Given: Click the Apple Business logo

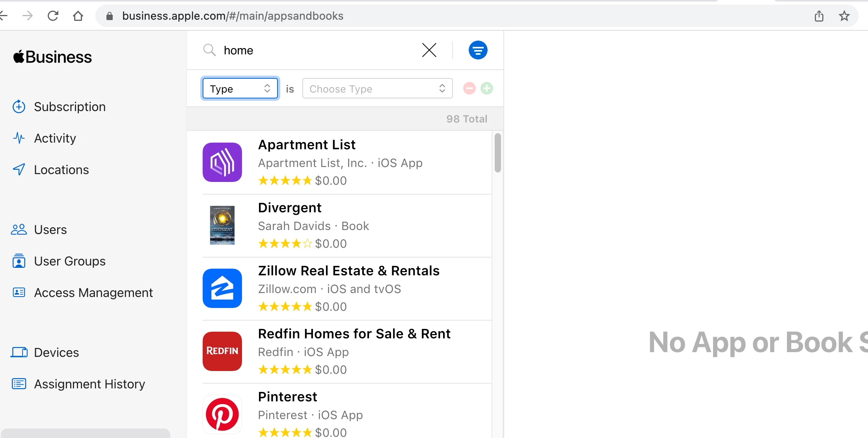Looking at the screenshot, I should point(52,57).
